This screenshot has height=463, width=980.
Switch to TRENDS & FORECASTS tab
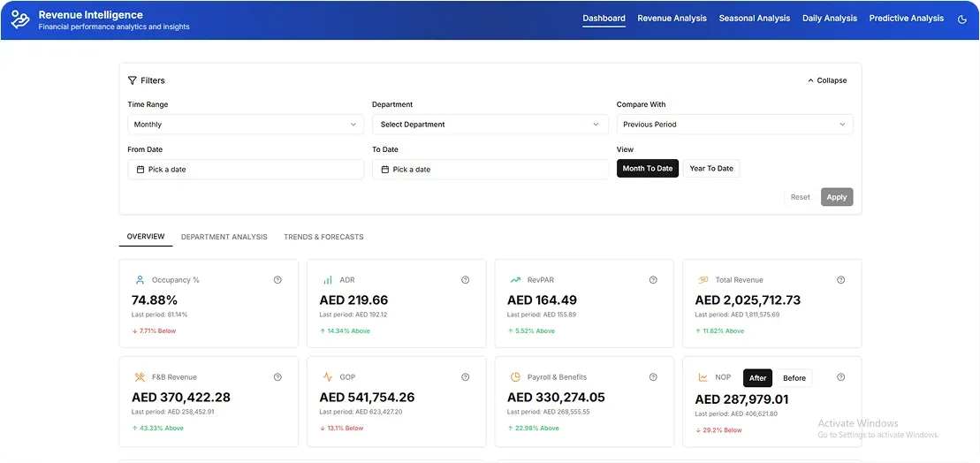click(x=323, y=237)
